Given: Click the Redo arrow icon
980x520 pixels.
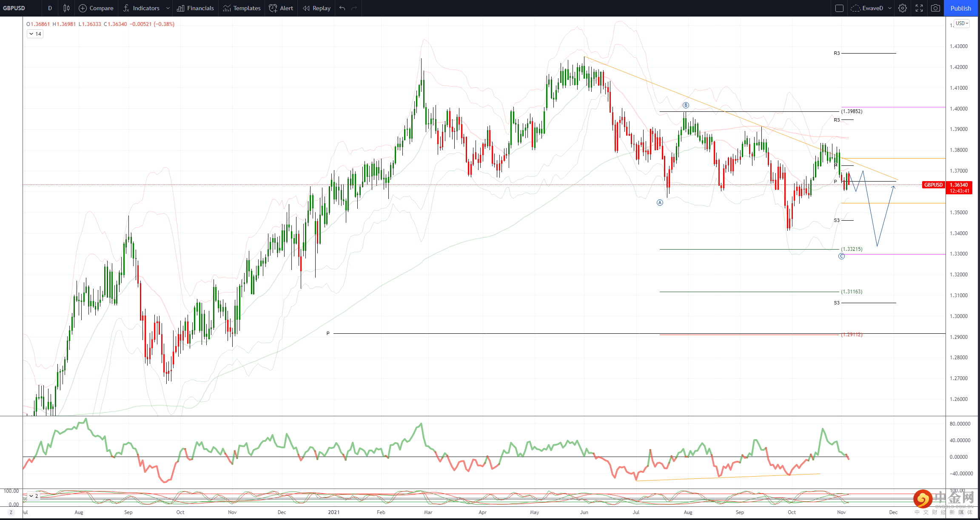Looking at the screenshot, I should pyautogui.click(x=354, y=8).
